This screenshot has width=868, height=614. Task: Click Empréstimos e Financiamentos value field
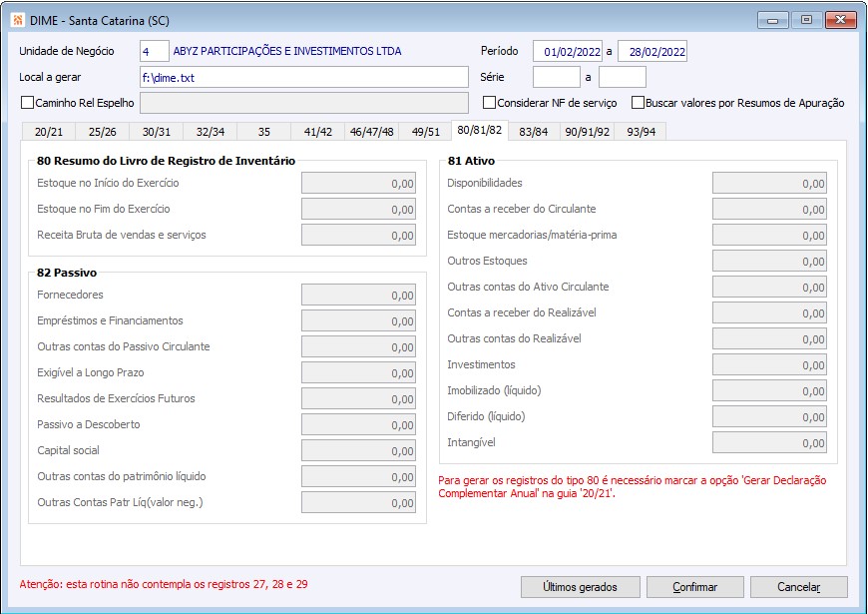pyautogui.click(x=359, y=320)
